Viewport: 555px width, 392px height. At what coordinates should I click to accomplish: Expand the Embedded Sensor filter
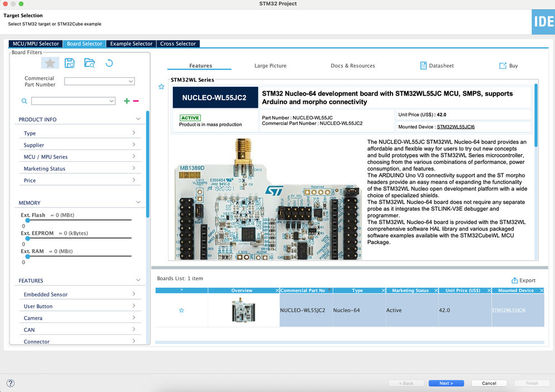[134, 294]
